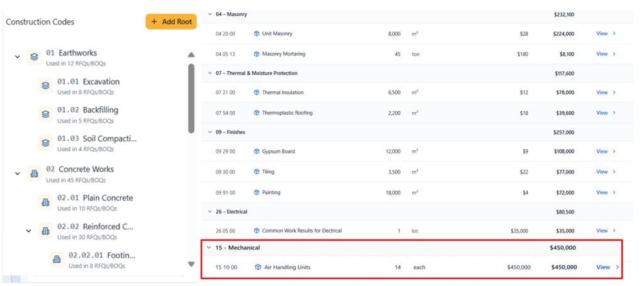Click the 02.01 Plain Concrete building icon
Viewport: 644px width, 286px height.
(x=45, y=202)
